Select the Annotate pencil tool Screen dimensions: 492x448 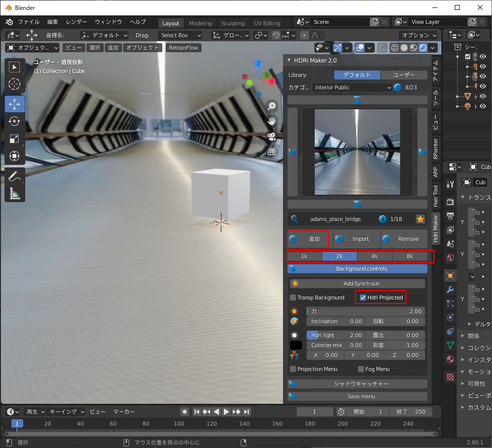point(14,176)
